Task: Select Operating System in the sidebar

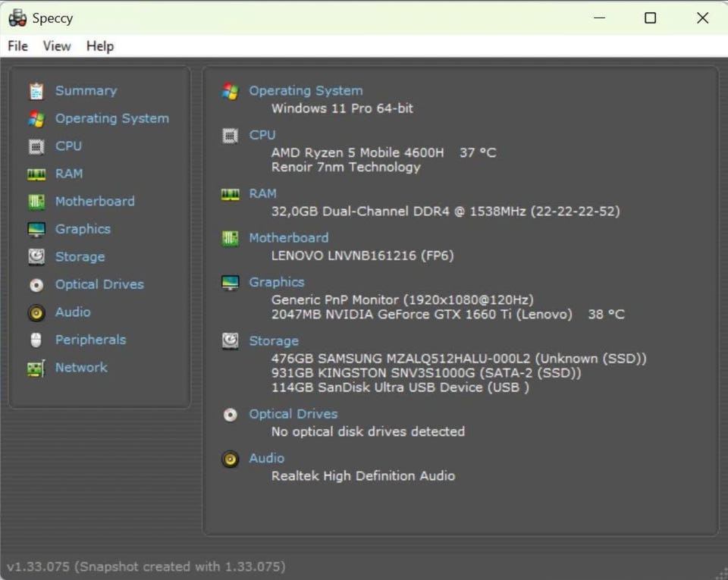Action: click(x=111, y=118)
